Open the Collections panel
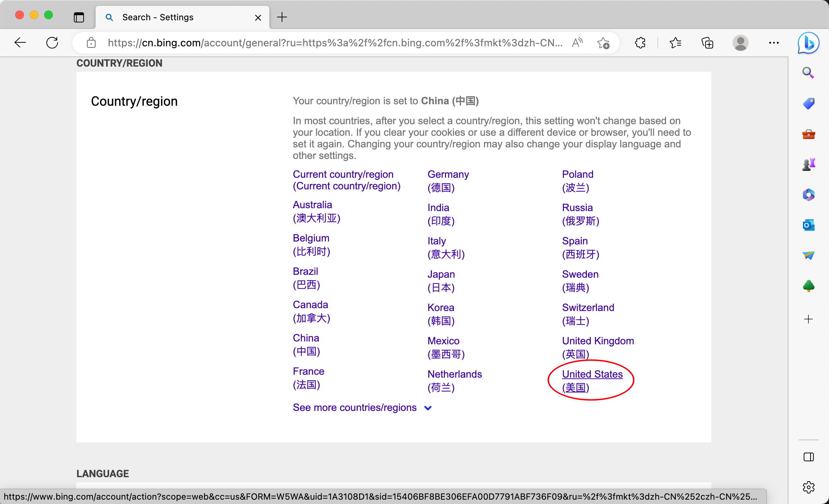This screenshot has height=504, width=829. click(x=707, y=43)
